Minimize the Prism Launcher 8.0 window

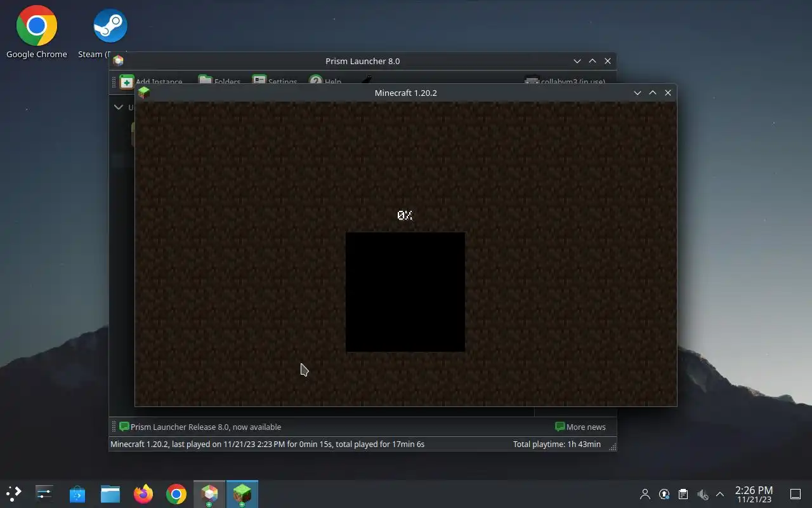(577, 61)
